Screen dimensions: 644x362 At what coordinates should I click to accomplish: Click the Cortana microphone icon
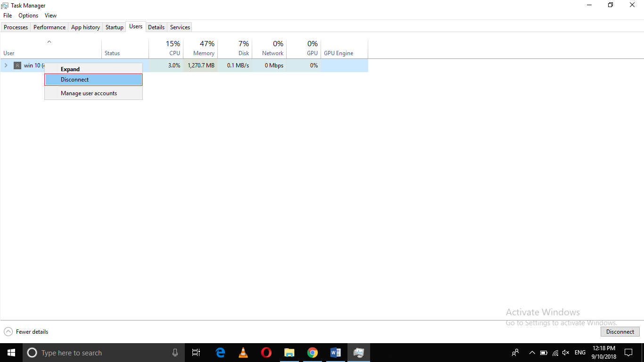click(x=175, y=353)
